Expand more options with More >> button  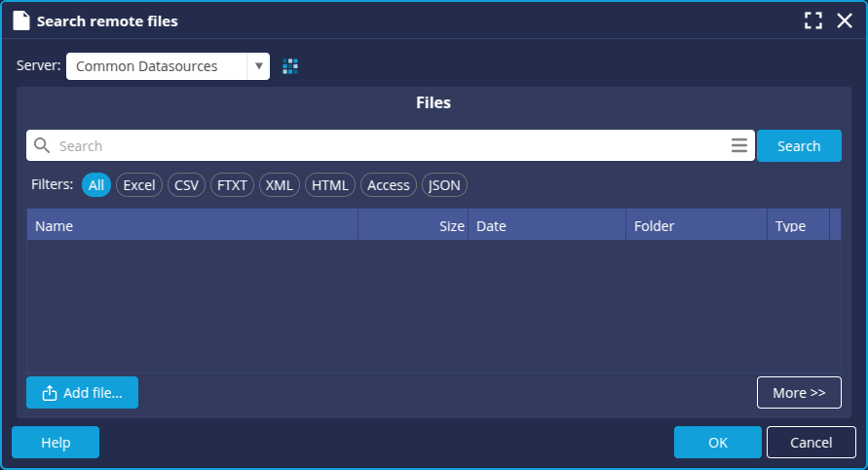pos(799,392)
